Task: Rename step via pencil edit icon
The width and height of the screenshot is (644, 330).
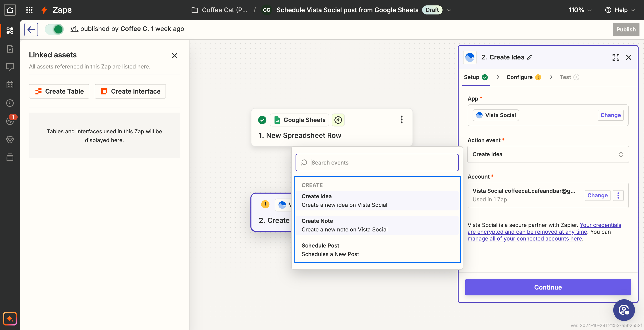Action: coord(530,57)
